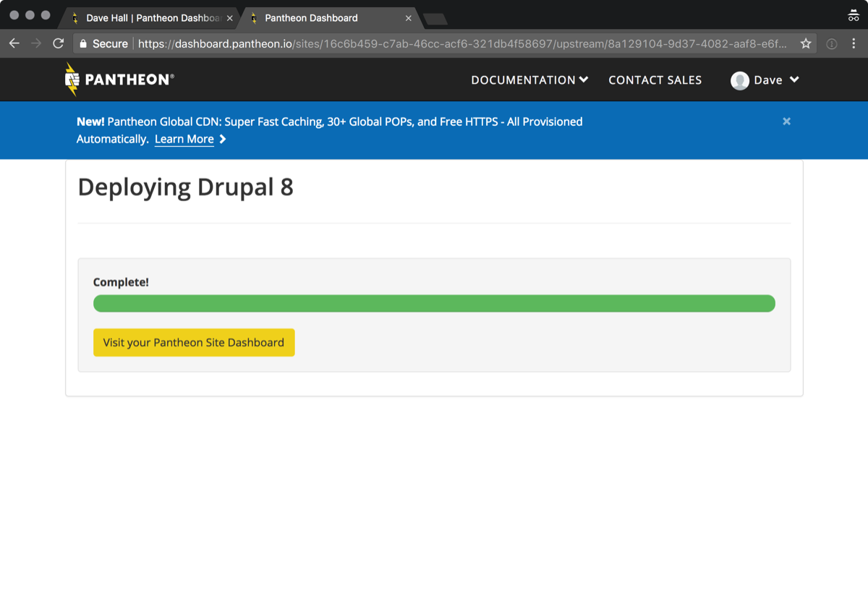Switch to the Dave Hall Pantheon Dashboard tab
The image size is (868, 599).
[x=148, y=18]
